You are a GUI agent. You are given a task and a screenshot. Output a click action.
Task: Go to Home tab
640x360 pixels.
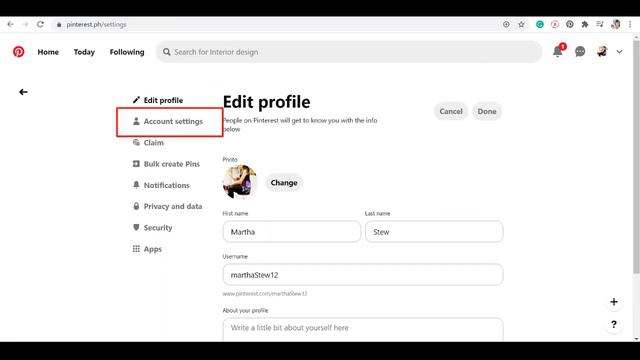(48, 52)
